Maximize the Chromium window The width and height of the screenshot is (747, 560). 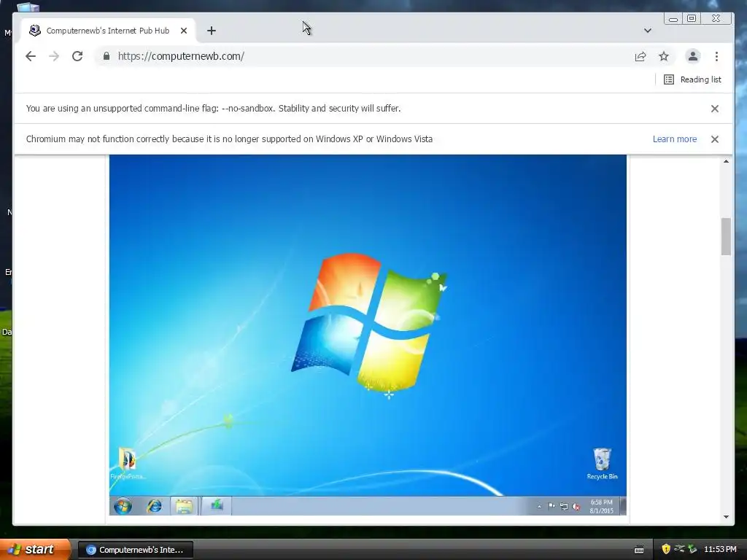pyautogui.click(x=692, y=18)
